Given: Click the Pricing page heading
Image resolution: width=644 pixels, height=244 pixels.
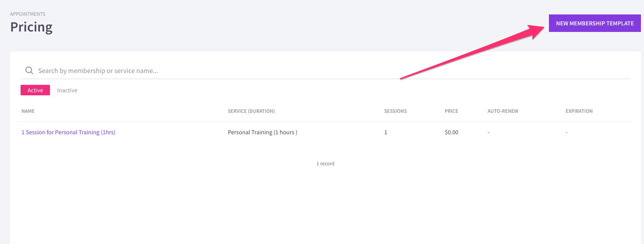Looking at the screenshot, I should pos(31,27).
